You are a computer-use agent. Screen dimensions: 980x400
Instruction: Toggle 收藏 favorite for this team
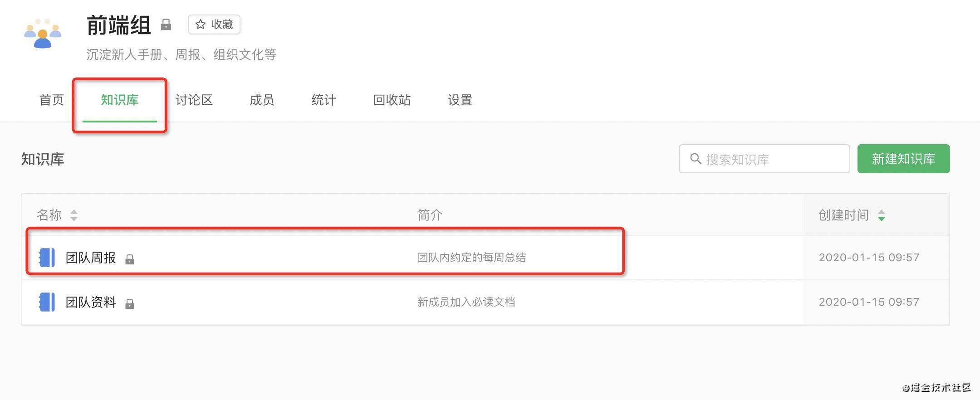(214, 24)
